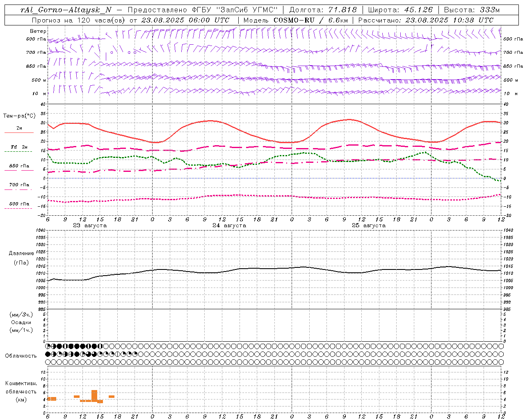
Task: Click the green dashed line sample under Td 2м
Action: [18, 152]
